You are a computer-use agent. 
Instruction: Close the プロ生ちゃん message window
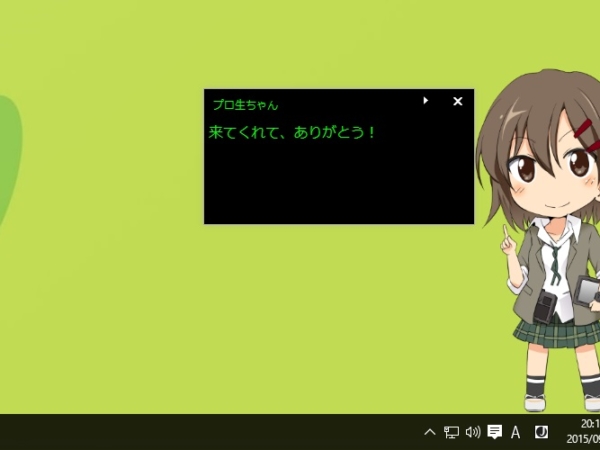pos(458,101)
